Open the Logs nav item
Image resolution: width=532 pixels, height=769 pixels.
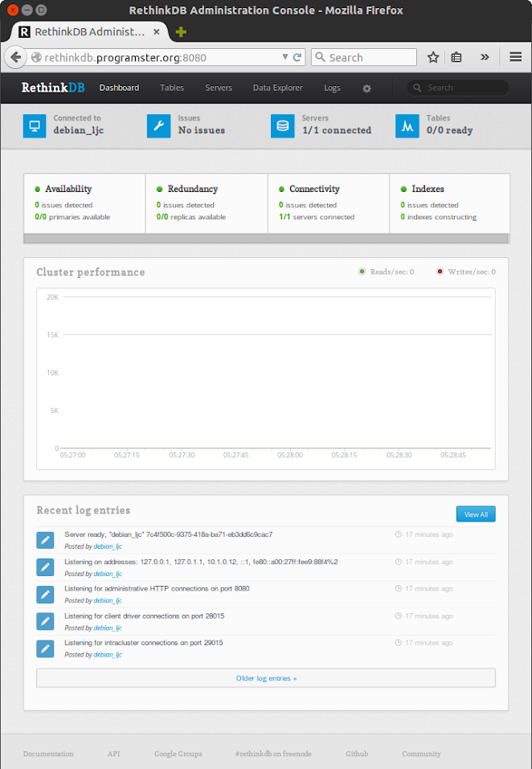332,88
